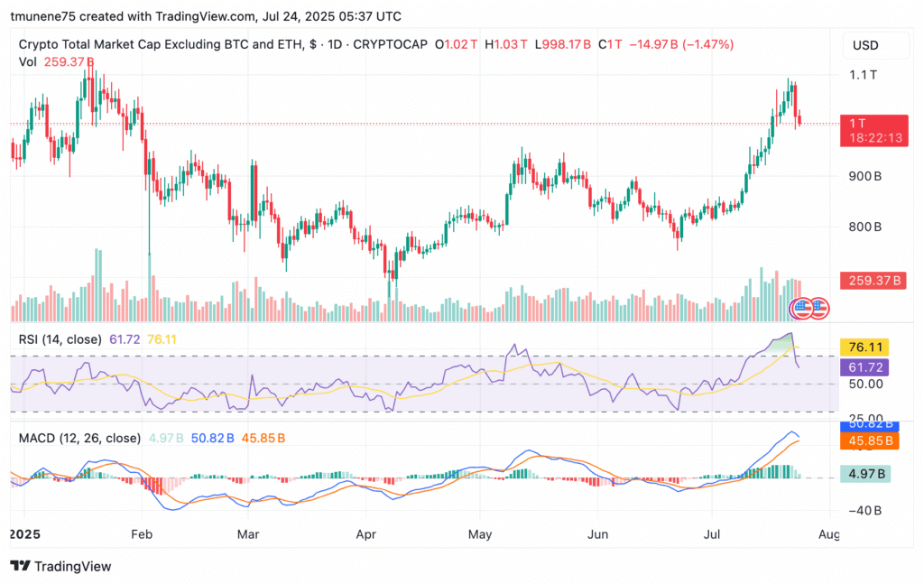Click the Jul label on time axis
924x584 pixels.
(712, 534)
